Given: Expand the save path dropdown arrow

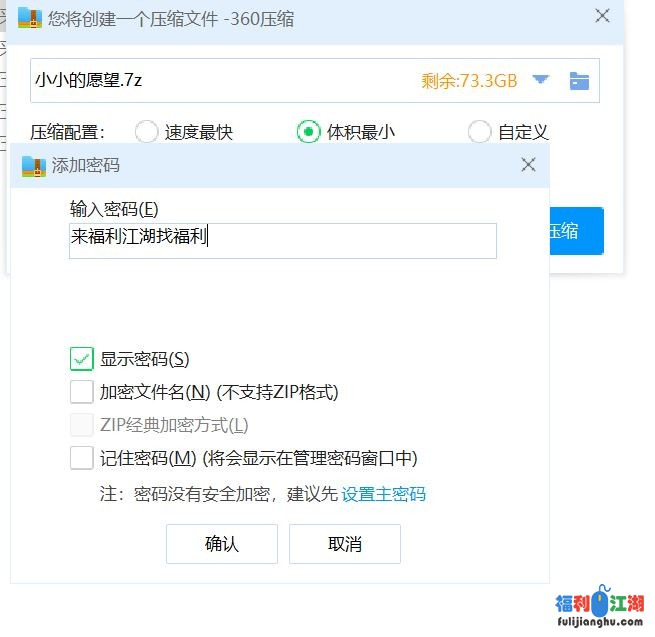Looking at the screenshot, I should (541, 80).
